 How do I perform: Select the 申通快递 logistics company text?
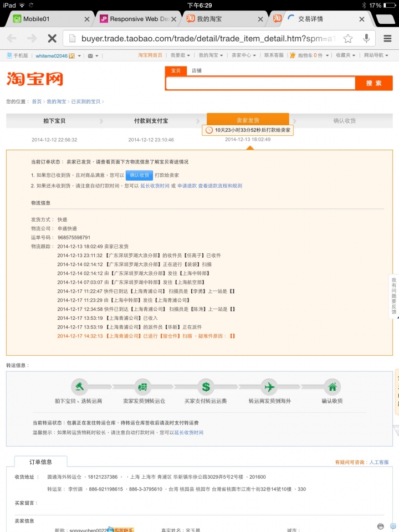[x=67, y=229]
